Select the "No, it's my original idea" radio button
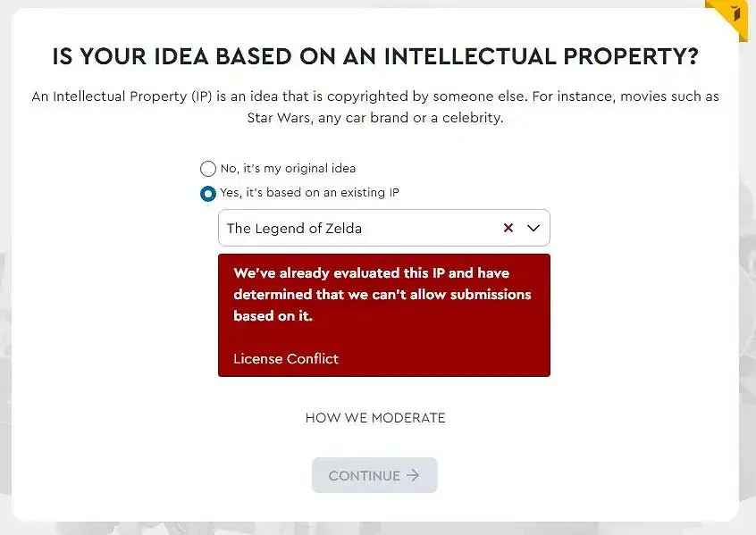This screenshot has height=535, width=756. pos(208,168)
